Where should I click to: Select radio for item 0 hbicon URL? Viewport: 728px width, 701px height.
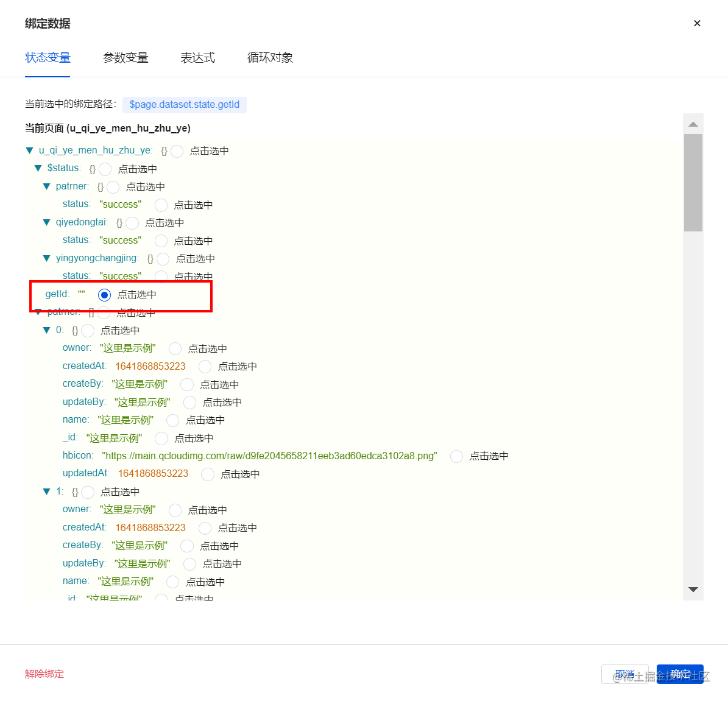[x=456, y=456]
